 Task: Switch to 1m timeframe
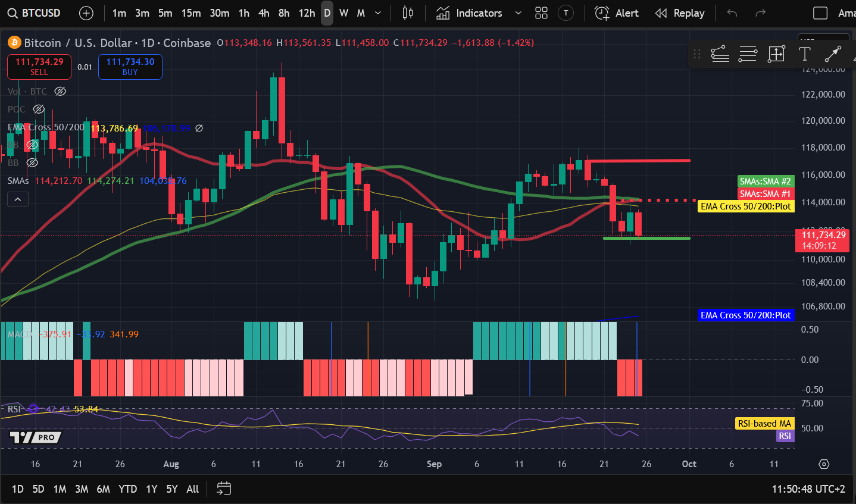coord(119,13)
